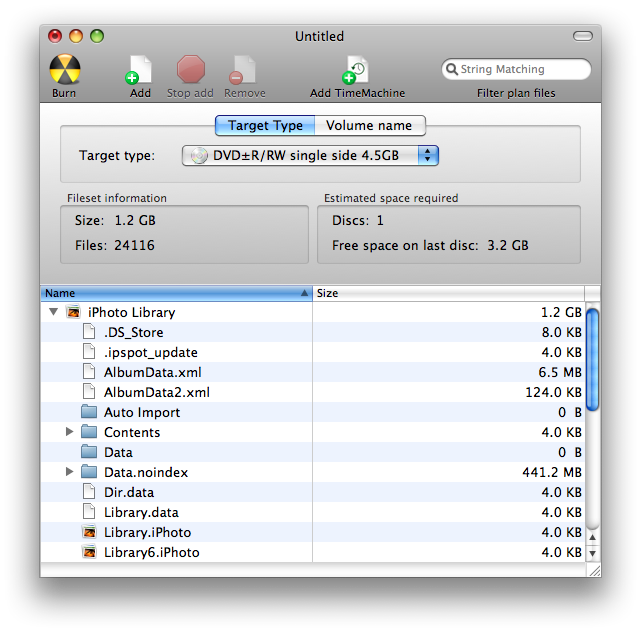Click the Add TimeMachine icon
Screen dimensions: 641x632
point(356,69)
